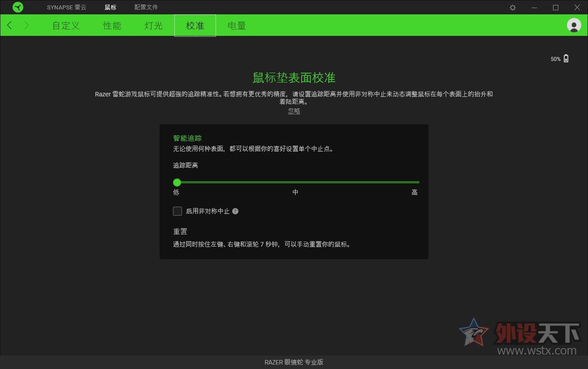
Task: Click the 智能追踪 heading
Action: 187,138
